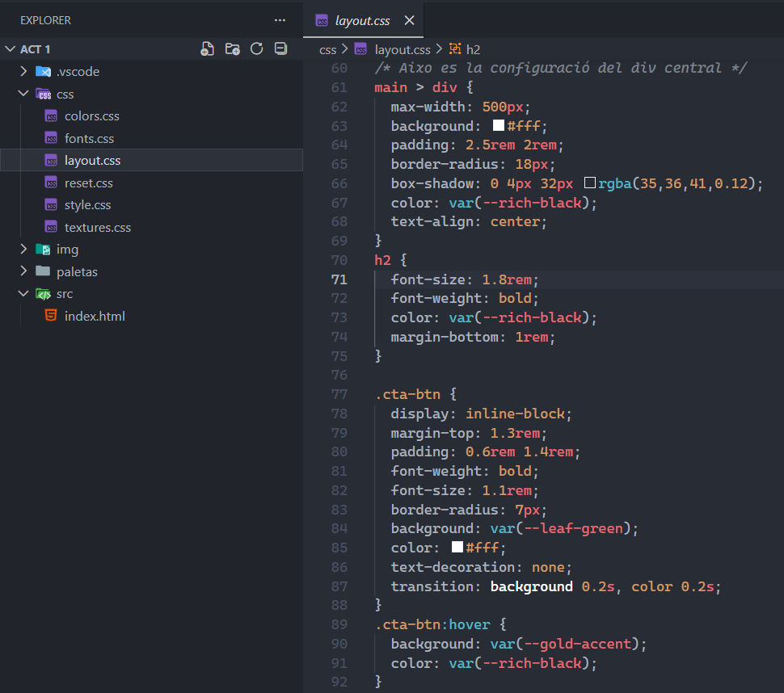Click line number 77 in the gutter
The image size is (784, 693).
click(339, 394)
